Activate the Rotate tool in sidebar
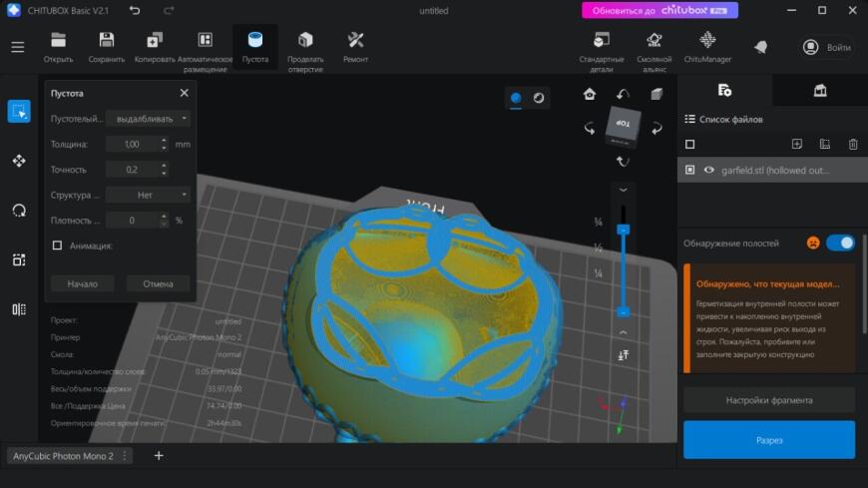The image size is (868, 488). pos(19,211)
